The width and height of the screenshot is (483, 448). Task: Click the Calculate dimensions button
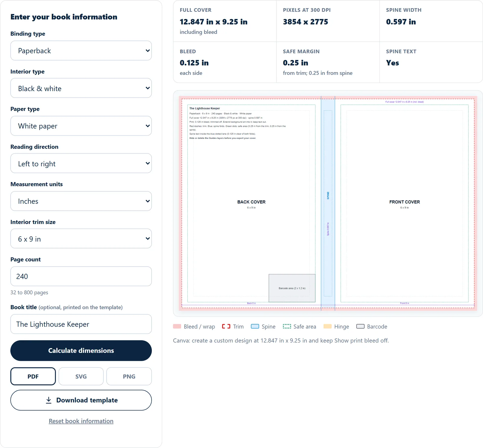coord(81,350)
